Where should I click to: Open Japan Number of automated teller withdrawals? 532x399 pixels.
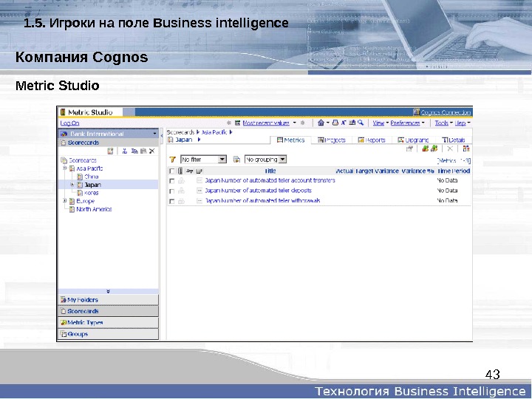pyautogui.click(x=262, y=201)
